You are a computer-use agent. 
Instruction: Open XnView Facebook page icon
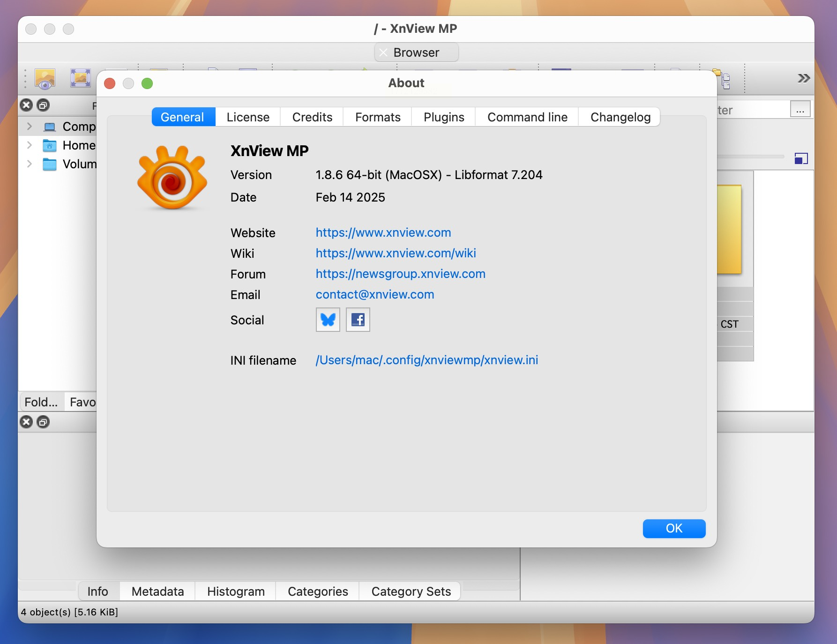click(358, 320)
